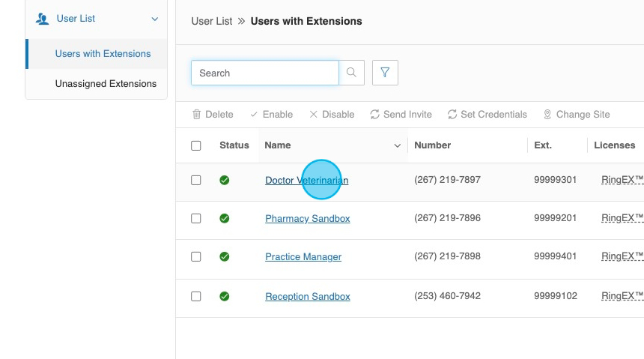Image resolution: width=644 pixels, height=359 pixels.
Task: Open the Reception Sandbox user link
Action: pyautogui.click(x=308, y=297)
